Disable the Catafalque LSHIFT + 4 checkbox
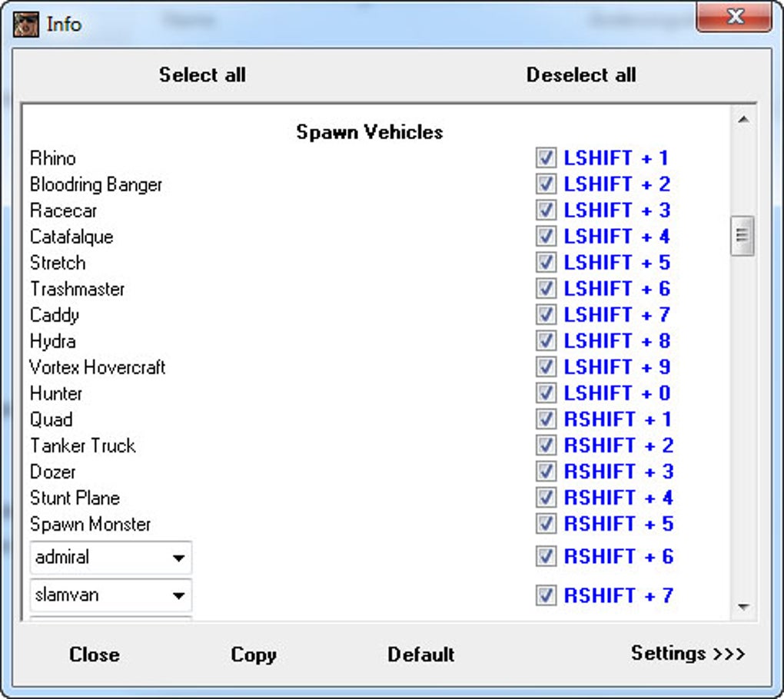 546,236
